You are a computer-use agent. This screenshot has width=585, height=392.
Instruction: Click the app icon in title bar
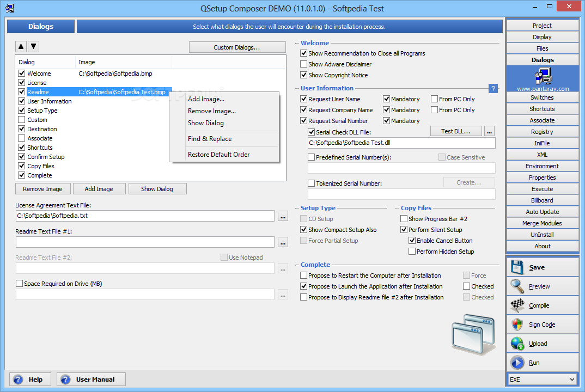[x=10, y=8]
